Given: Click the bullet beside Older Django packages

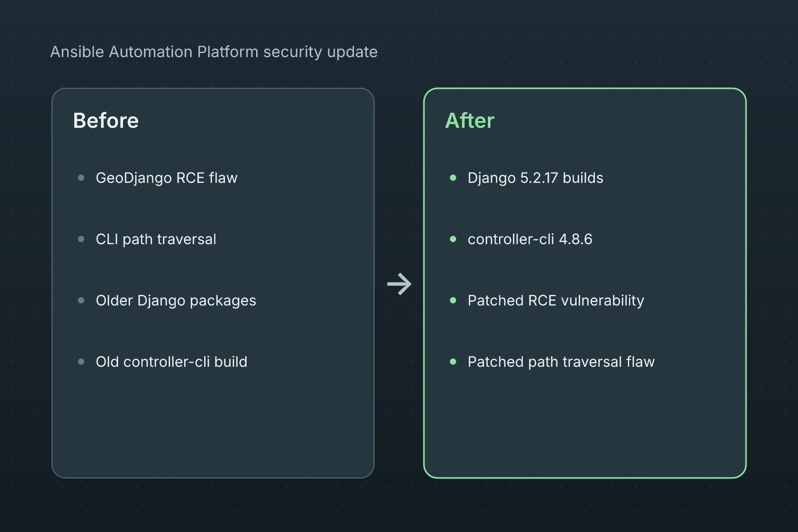Looking at the screenshot, I should [x=81, y=300].
